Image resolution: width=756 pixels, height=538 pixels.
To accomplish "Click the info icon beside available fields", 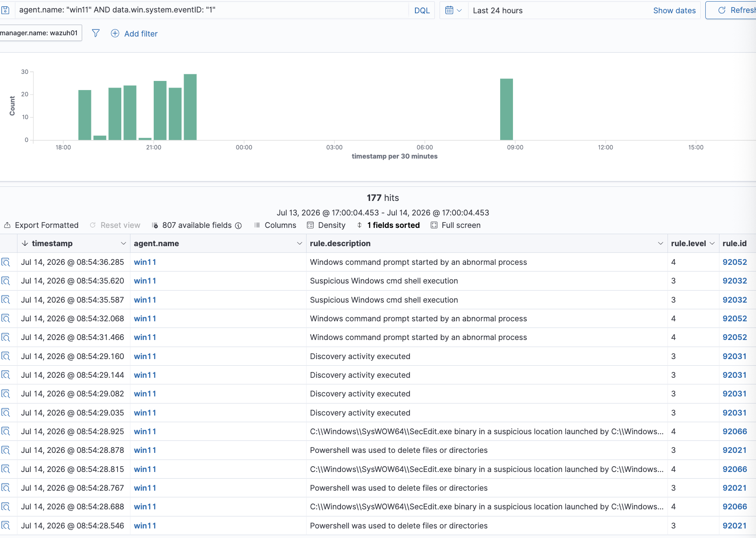I will click(x=238, y=225).
